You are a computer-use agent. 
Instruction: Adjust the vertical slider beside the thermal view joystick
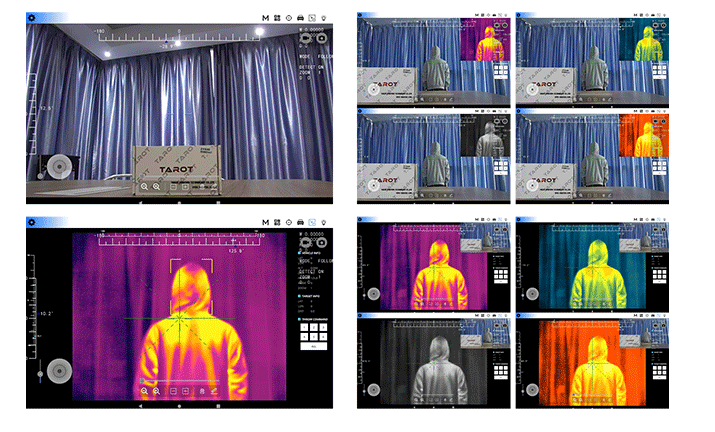tap(40, 371)
